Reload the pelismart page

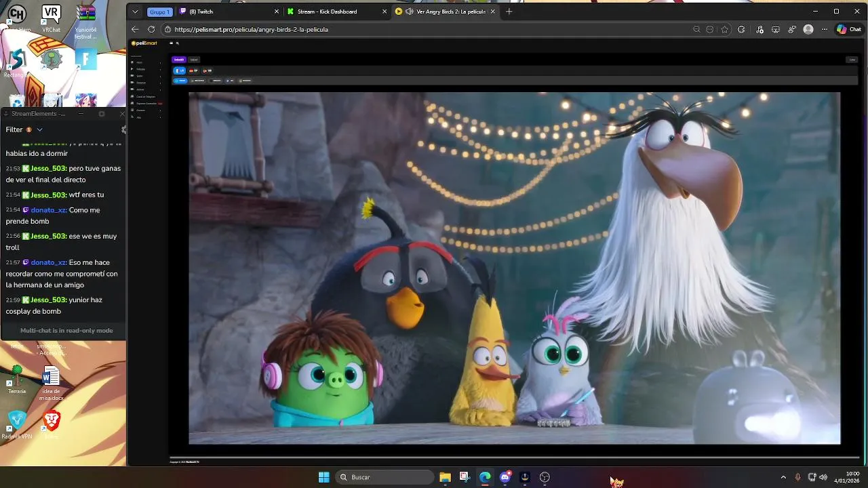point(151,29)
